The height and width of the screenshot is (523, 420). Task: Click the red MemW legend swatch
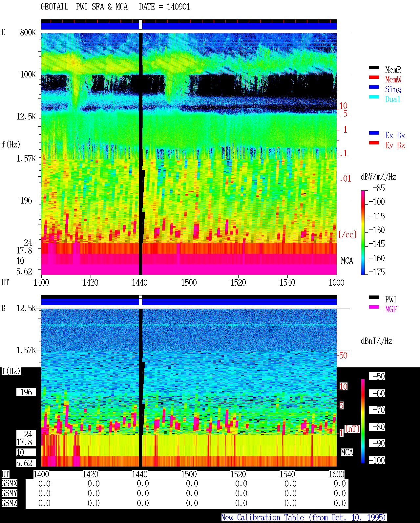[374, 77]
